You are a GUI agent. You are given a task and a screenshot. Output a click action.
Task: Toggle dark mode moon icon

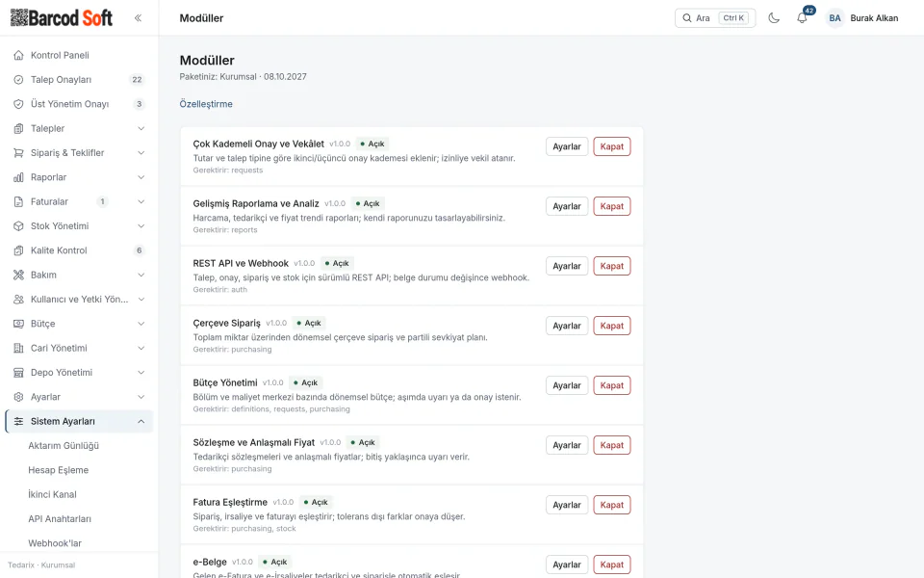tap(774, 17)
